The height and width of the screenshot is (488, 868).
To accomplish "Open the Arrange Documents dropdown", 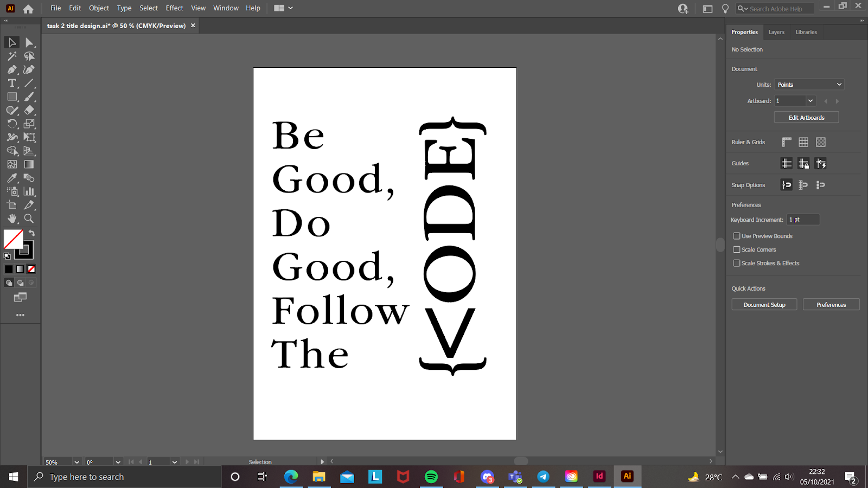I will 283,8.
